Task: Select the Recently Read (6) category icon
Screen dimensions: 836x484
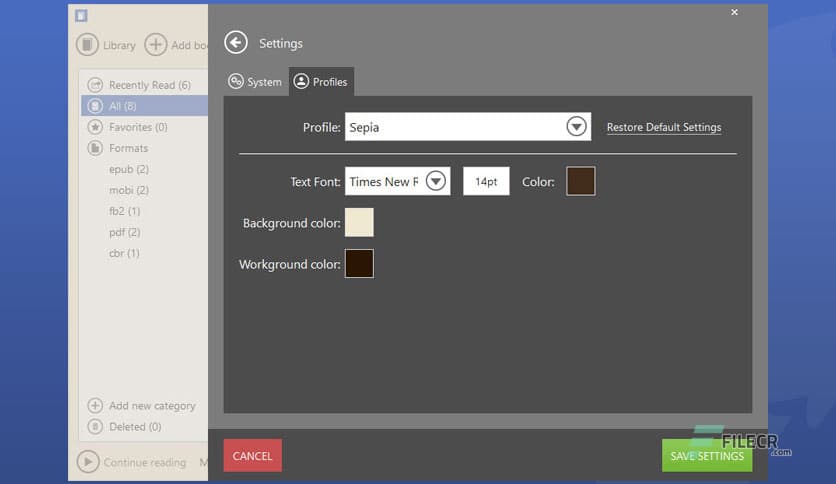Action: pyautogui.click(x=95, y=85)
